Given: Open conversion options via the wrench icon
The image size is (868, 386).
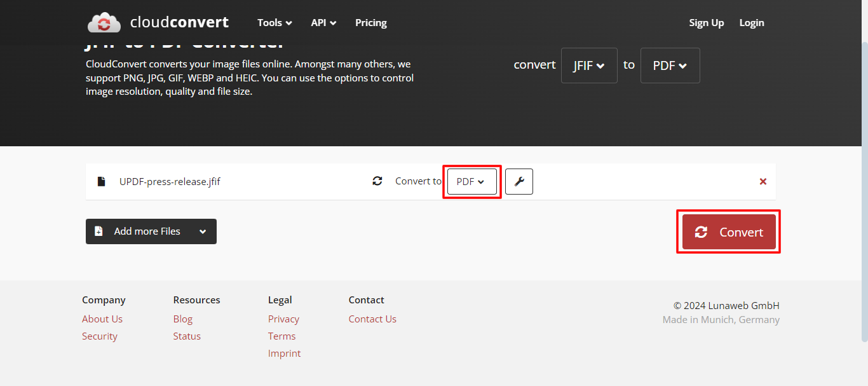Looking at the screenshot, I should (519, 181).
